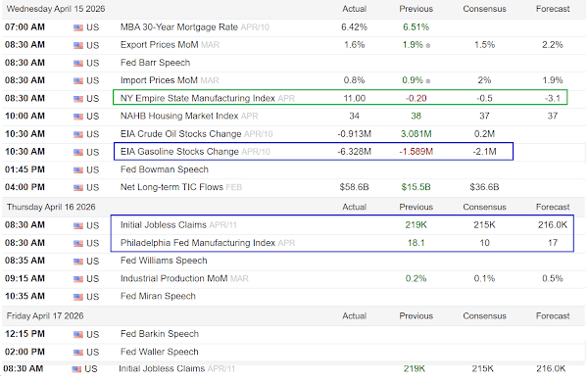Open EIA Gasoline Stocks Change event

(179, 152)
